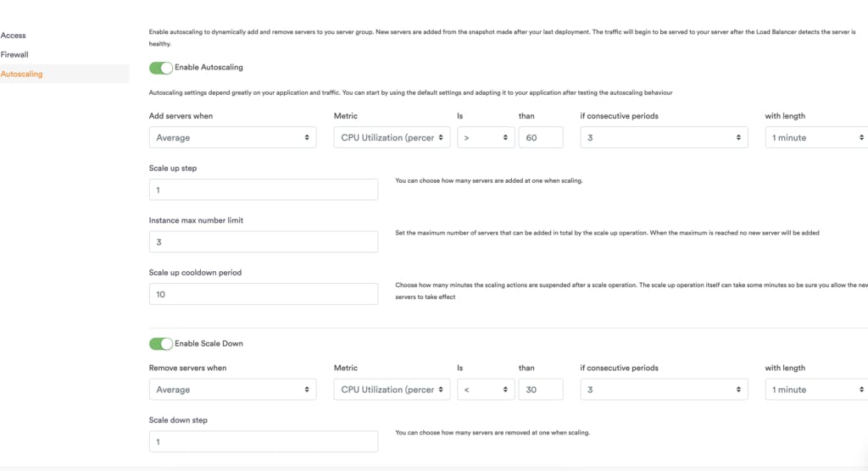Select the Autoscaling sidebar item

[22, 74]
